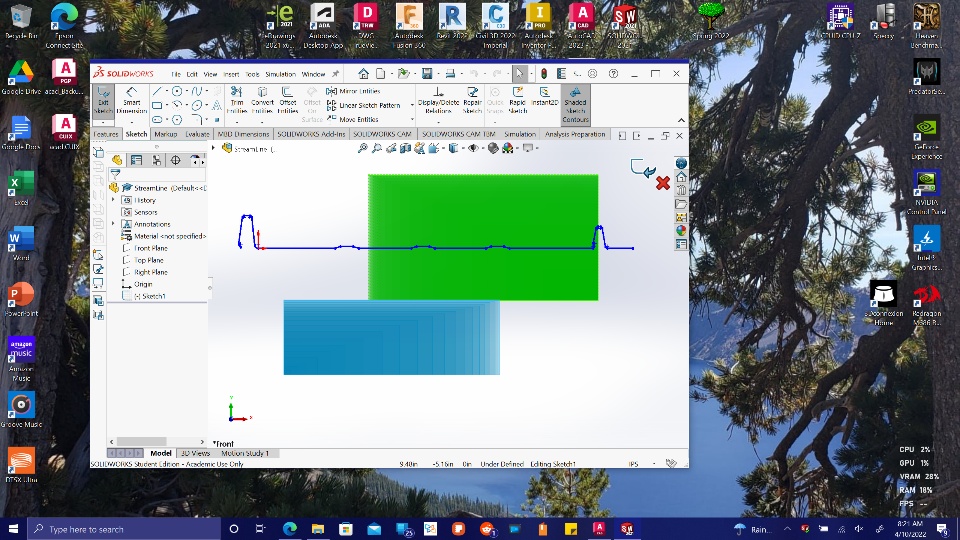The height and width of the screenshot is (540, 960).
Task: Select the Spline sketch tool
Action: pyautogui.click(x=197, y=91)
